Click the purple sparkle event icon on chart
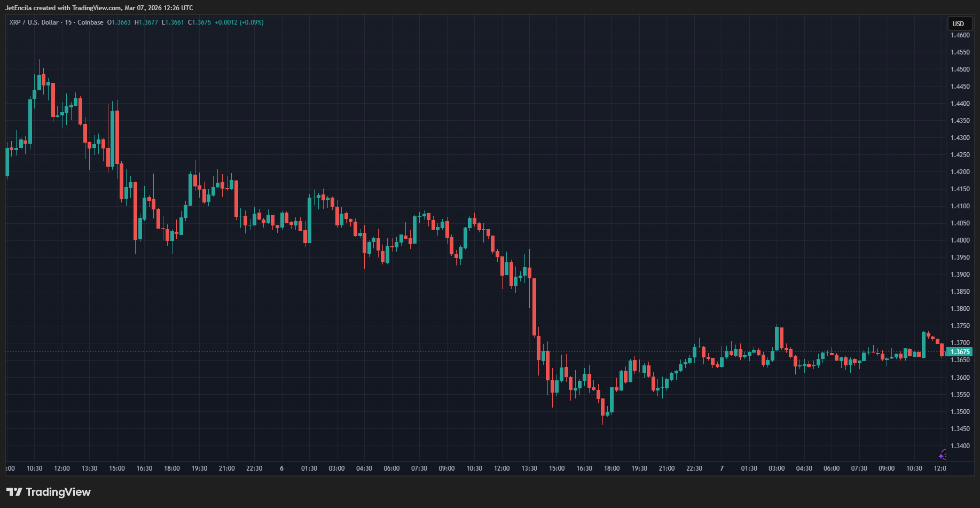980x508 pixels. (943, 455)
